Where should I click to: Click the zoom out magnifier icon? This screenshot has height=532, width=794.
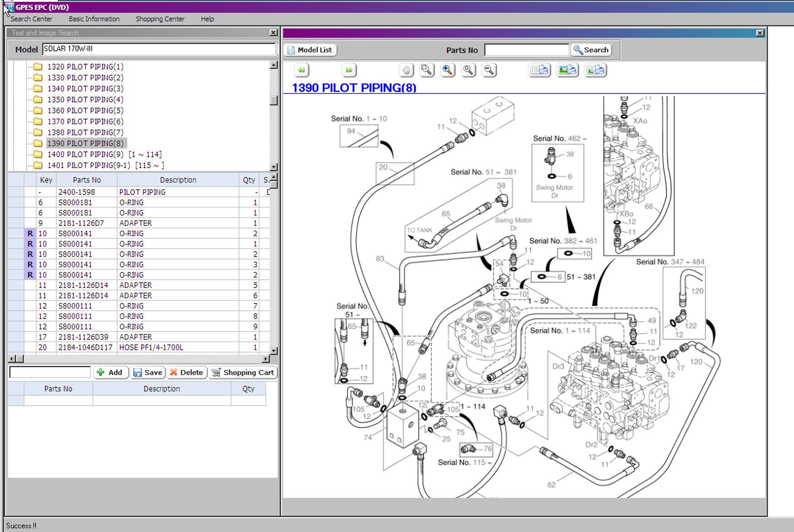(489, 70)
